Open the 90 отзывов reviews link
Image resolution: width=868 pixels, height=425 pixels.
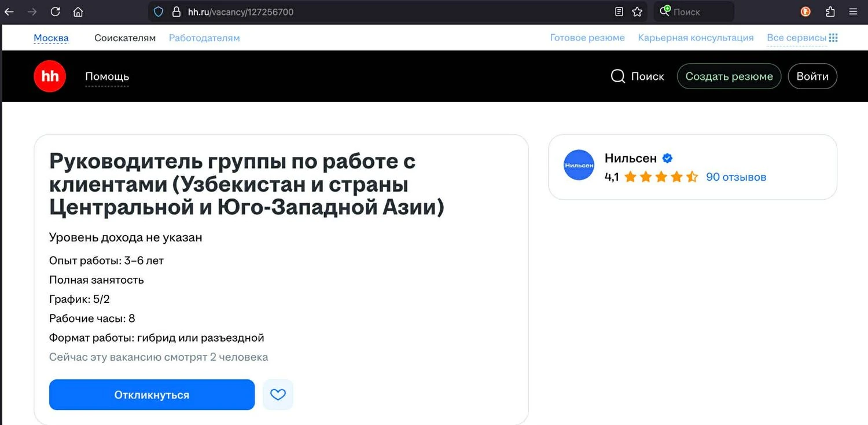[736, 177]
